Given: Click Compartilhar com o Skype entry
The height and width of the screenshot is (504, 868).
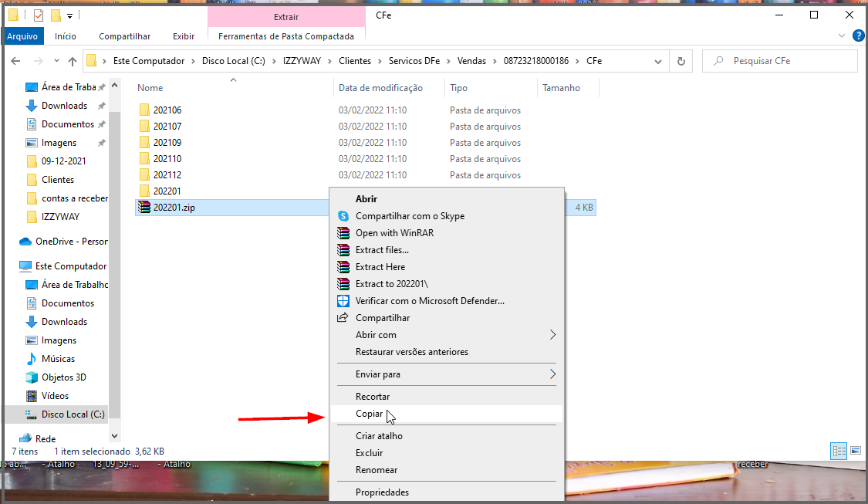Looking at the screenshot, I should pos(410,216).
